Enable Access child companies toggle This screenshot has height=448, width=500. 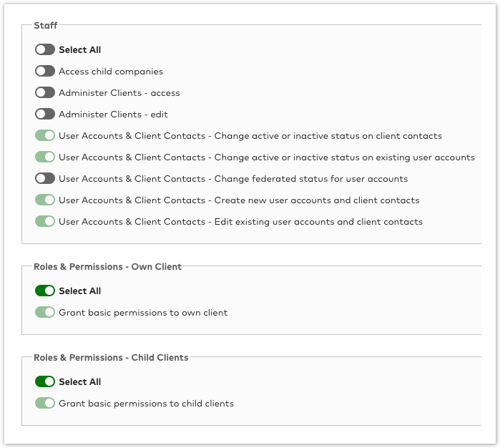point(45,71)
